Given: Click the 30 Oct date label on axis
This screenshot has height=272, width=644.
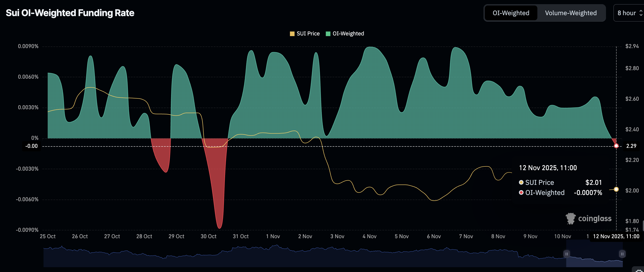Looking at the screenshot, I should coord(208,236).
